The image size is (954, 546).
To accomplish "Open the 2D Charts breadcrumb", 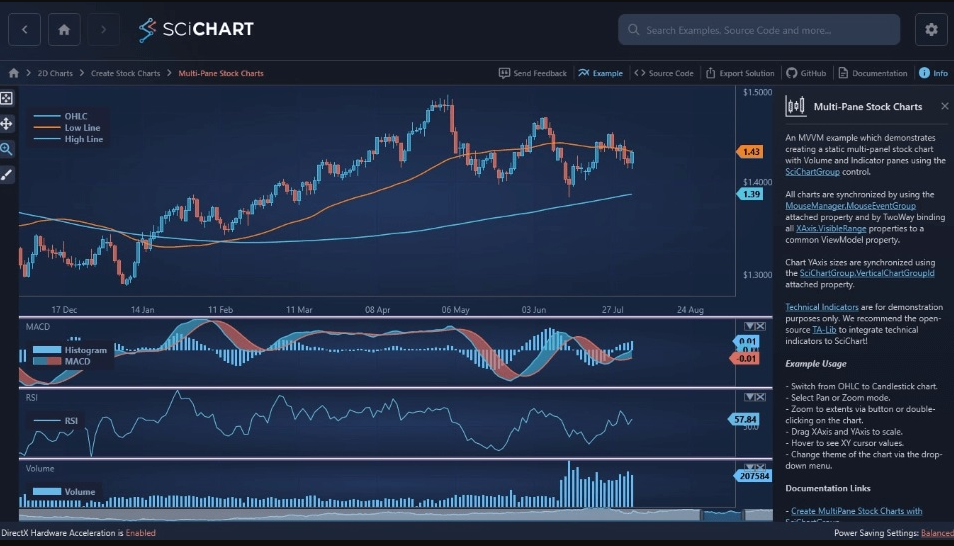I will (55, 73).
